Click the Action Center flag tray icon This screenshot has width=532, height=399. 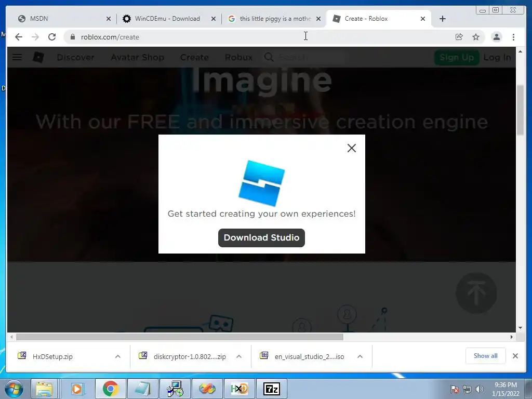[454, 389]
